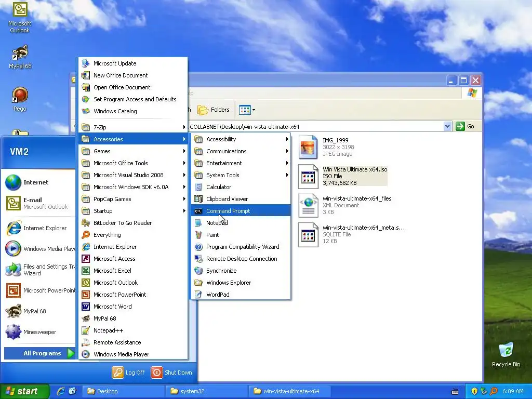Open the Views dropdown in Explorer toolbar
The height and width of the screenshot is (399, 532).
click(x=247, y=110)
